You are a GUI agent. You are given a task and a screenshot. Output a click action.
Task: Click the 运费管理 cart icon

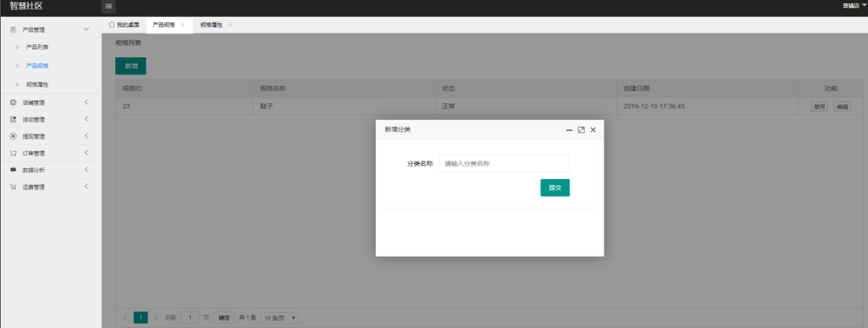13,187
